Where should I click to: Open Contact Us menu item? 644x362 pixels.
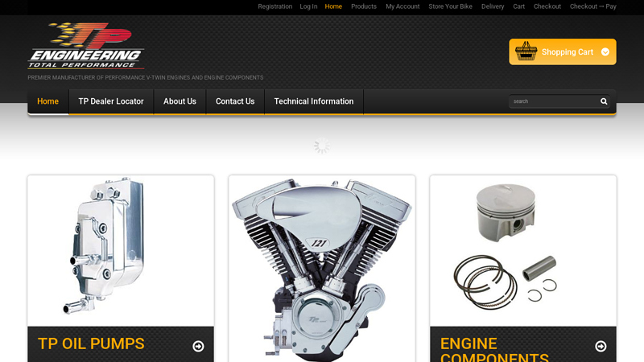click(235, 101)
